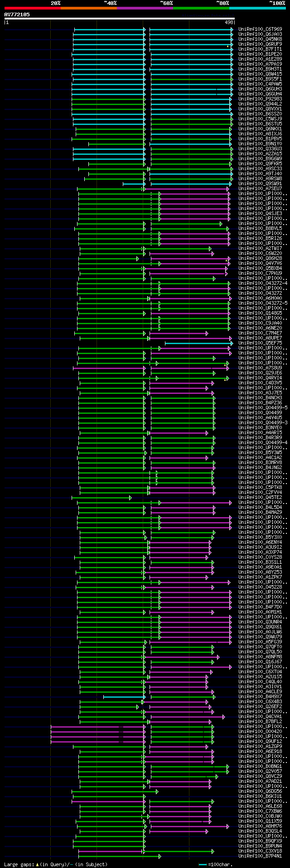Viewport: 290px width, 868px height.
Task: Open hit UniRef100_B9H3T1
Action: tap(260, 69)
